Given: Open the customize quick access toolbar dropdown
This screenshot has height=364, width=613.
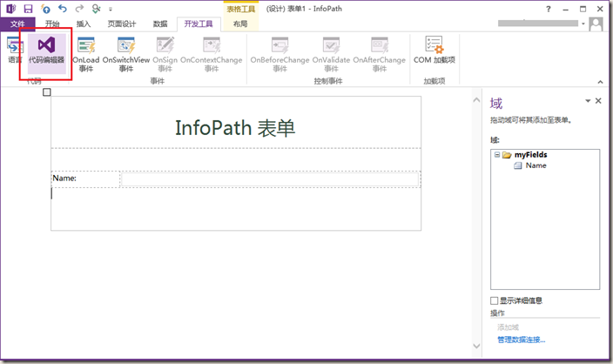Looking at the screenshot, I should coord(111,9).
